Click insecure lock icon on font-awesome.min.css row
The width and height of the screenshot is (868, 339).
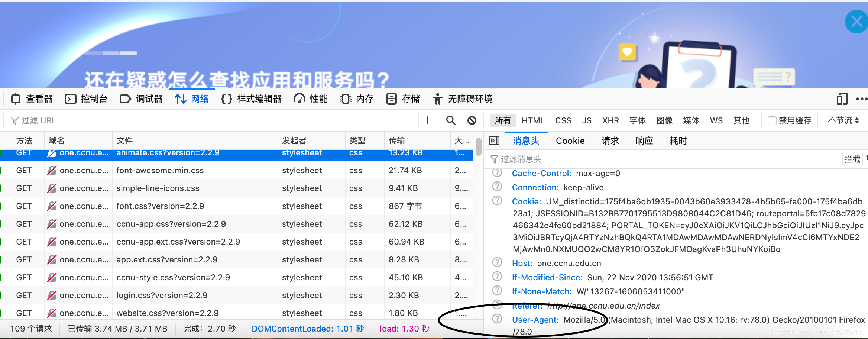52,171
